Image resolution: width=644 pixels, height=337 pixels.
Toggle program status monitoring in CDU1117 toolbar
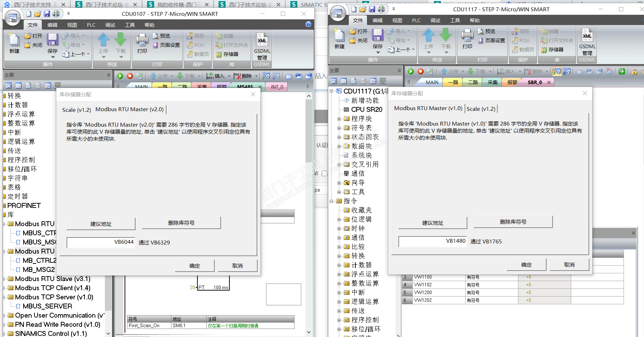[557, 71]
